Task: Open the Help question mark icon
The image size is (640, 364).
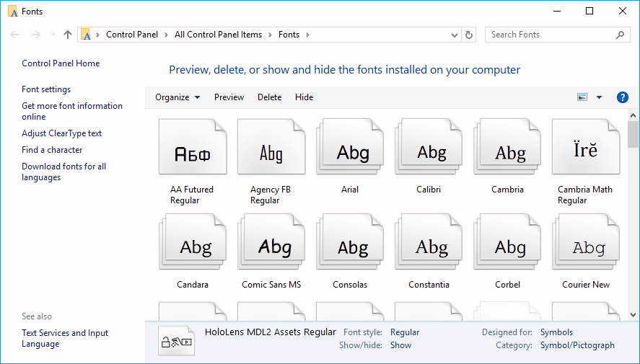Action: click(623, 97)
